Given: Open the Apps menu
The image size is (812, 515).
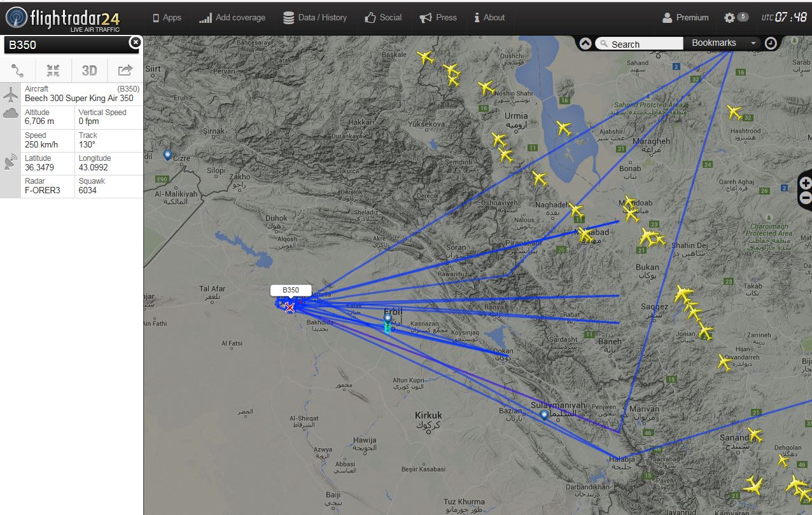Looking at the screenshot, I should [167, 18].
